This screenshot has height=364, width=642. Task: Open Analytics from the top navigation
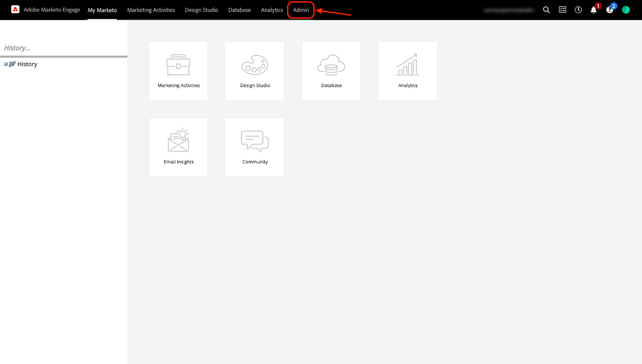coord(272,10)
